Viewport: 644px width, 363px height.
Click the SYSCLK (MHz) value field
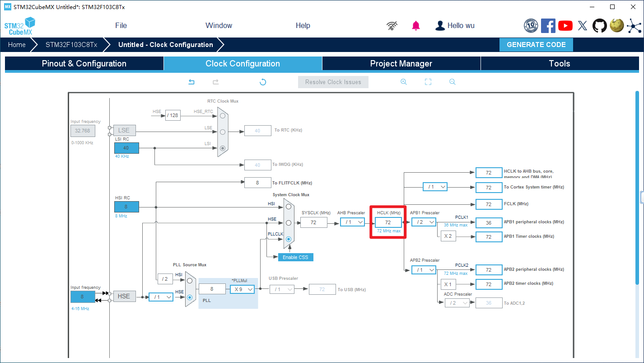(x=314, y=222)
